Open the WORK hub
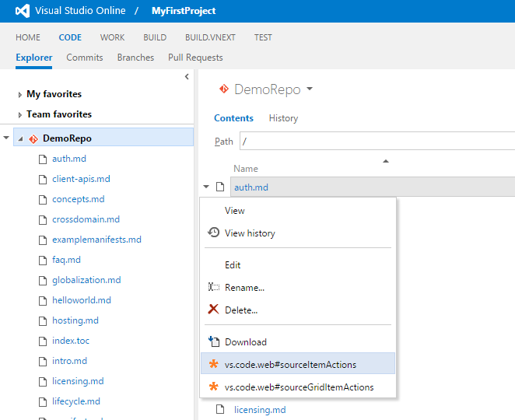This screenshot has height=420, width=515. (112, 37)
